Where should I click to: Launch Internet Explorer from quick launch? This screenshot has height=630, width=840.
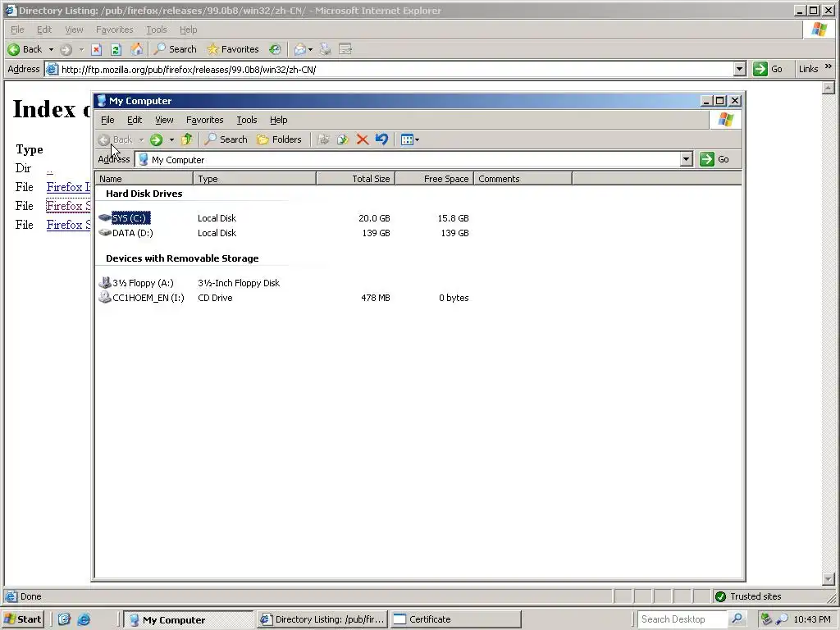84,619
